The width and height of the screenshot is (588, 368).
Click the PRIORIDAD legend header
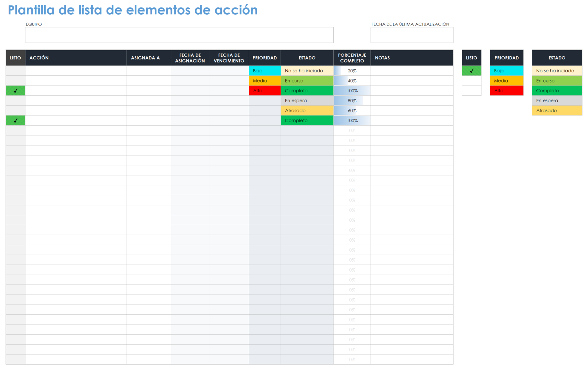coord(507,58)
